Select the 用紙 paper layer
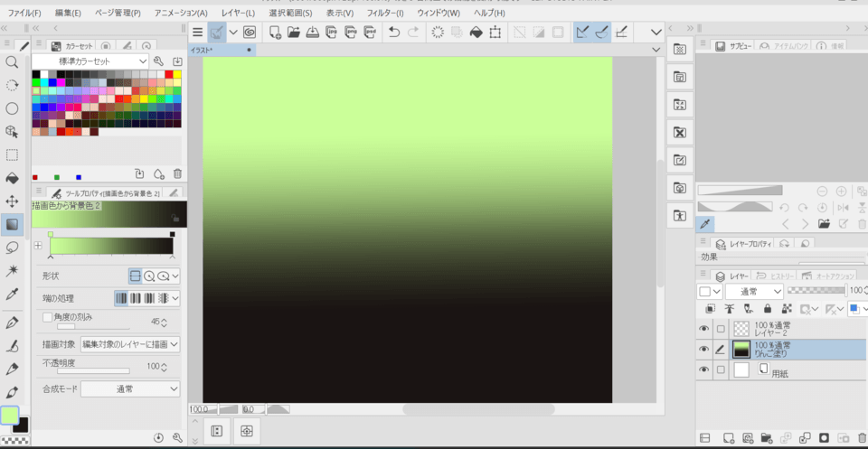This screenshot has height=449, width=868. click(781, 369)
